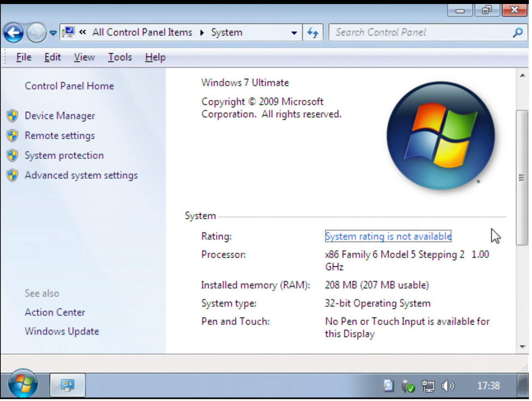This screenshot has width=532, height=401.
Task: Restore down the window
Action: pyautogui.click(x=487, y=10)
